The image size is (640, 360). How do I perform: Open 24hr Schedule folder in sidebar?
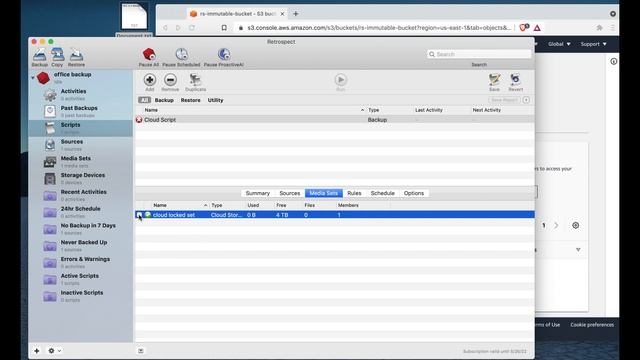[81, 212]
